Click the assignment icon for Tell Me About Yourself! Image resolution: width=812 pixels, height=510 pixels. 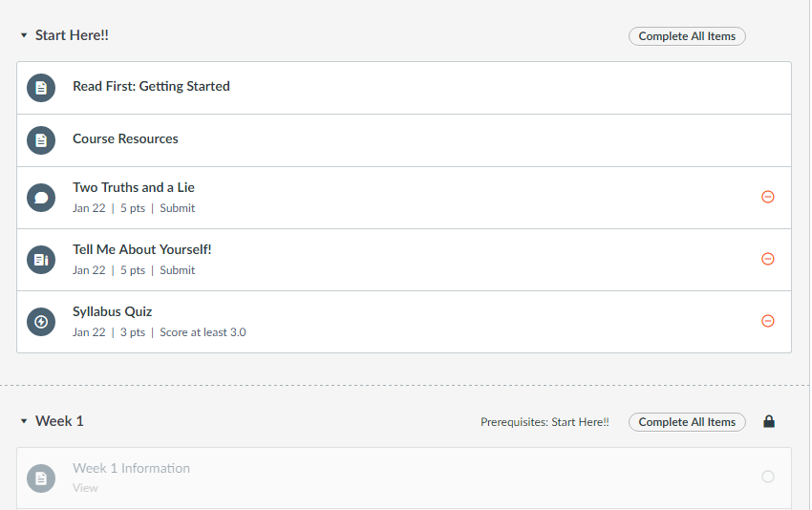[40, 260]
